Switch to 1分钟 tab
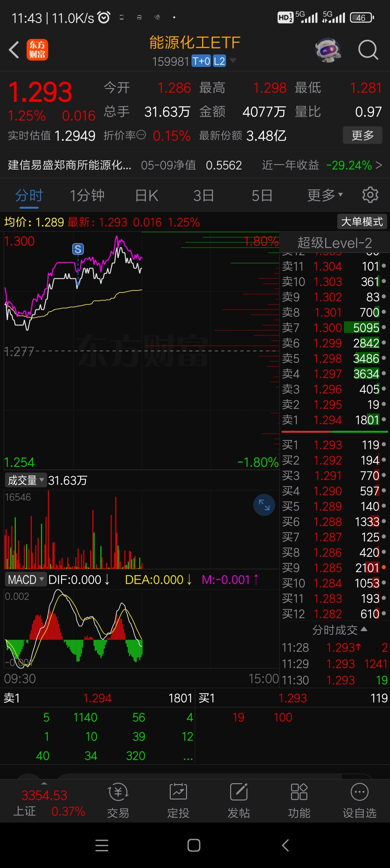Viewport: 390px width, 868px height. coord(87,195)
